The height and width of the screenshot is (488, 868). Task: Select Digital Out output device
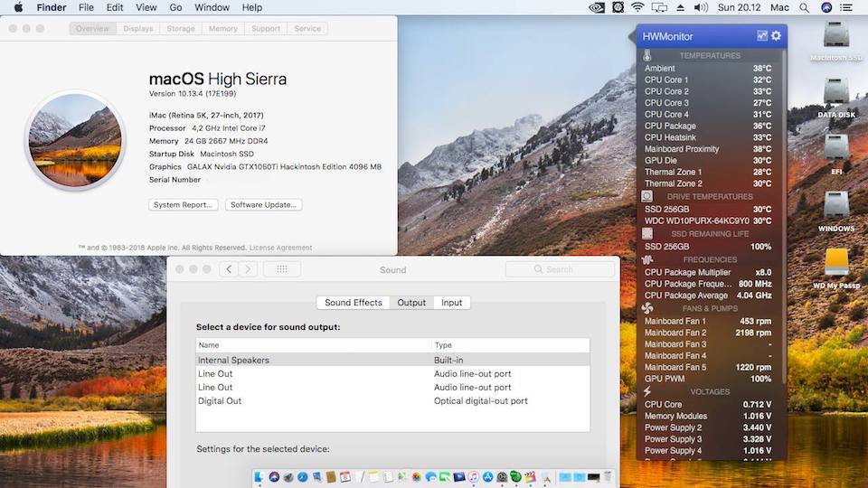coord(392,401)
